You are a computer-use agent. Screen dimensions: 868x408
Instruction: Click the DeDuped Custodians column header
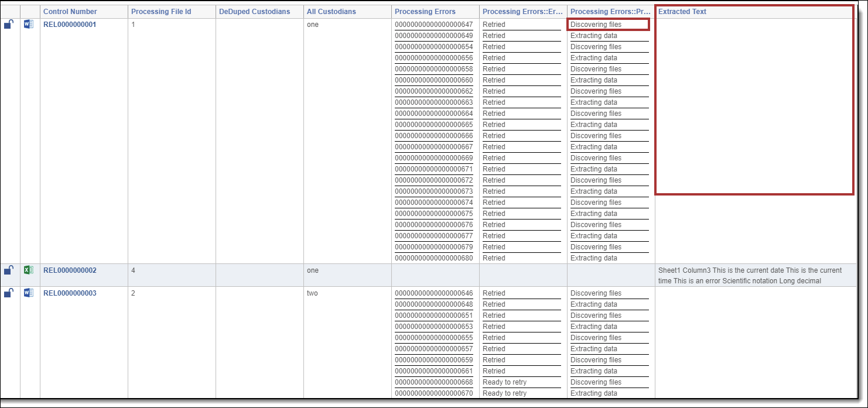pyautogui.click(x=254, y=12)
